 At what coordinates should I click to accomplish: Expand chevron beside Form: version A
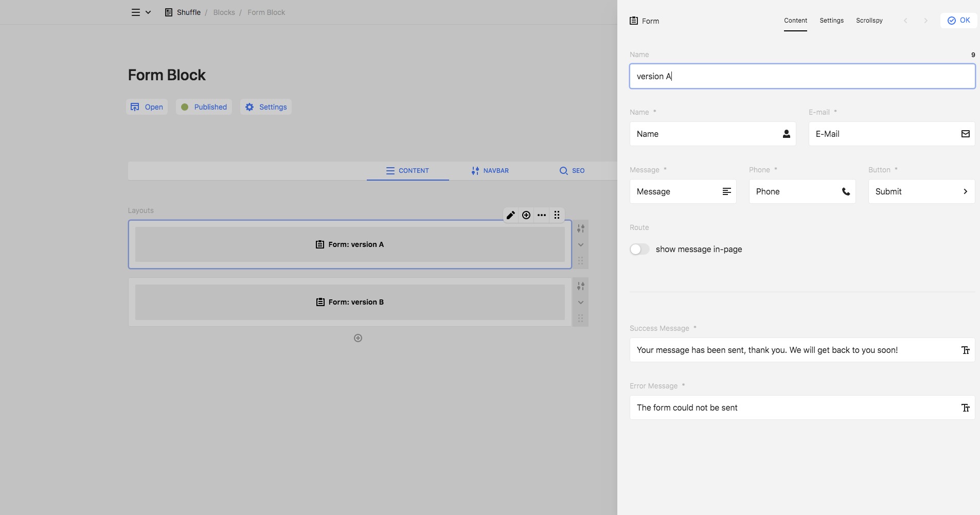(x=581, y=245)
